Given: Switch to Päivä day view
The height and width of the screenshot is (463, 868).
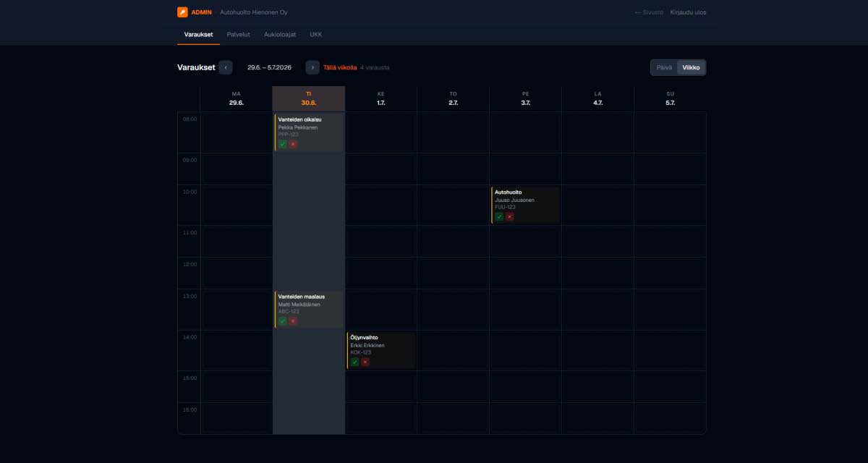Looking at the screenshot, I should pos(664,67).
